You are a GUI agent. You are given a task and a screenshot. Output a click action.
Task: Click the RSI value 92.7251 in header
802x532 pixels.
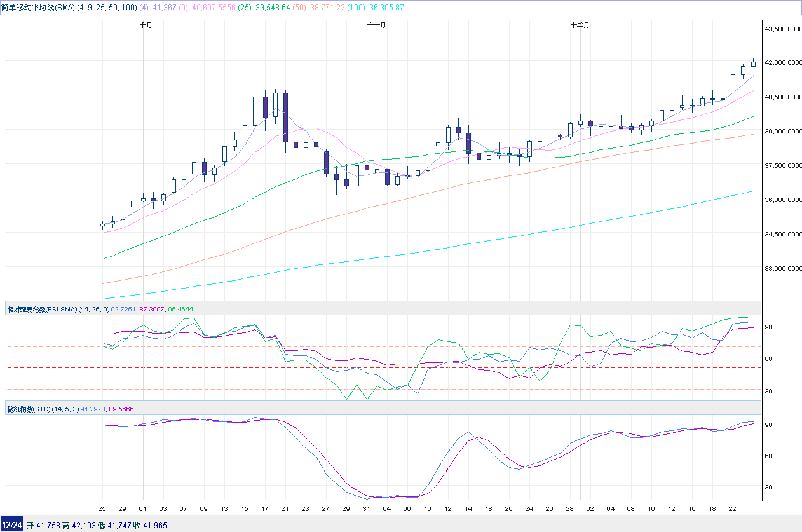[123, 310]
